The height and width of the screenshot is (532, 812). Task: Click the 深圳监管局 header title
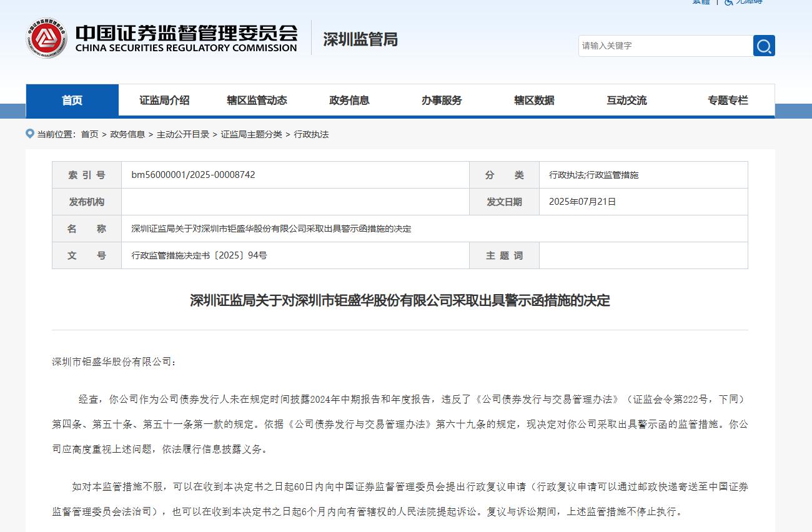tap(360, 39)
